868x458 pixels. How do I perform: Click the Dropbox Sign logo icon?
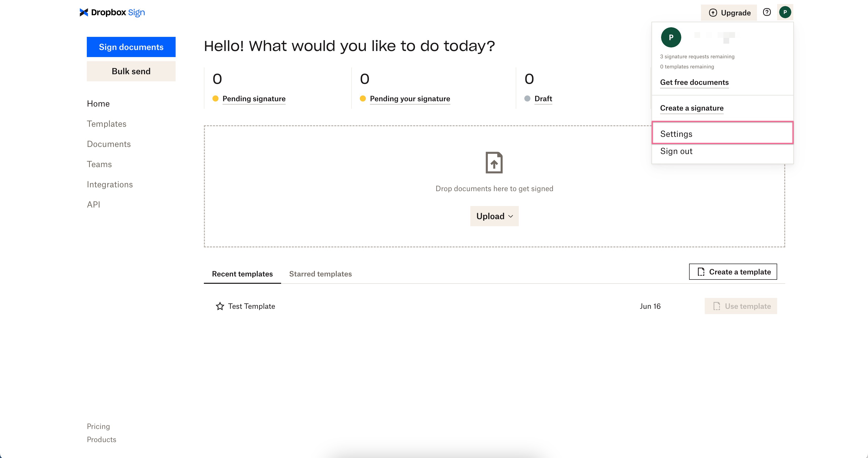pos(84,12)
